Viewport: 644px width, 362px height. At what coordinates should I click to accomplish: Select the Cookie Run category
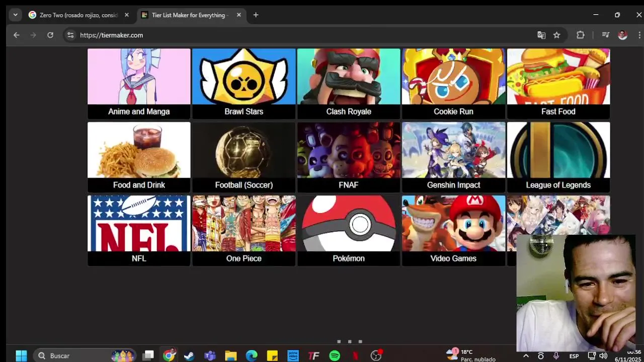(453, 83)
